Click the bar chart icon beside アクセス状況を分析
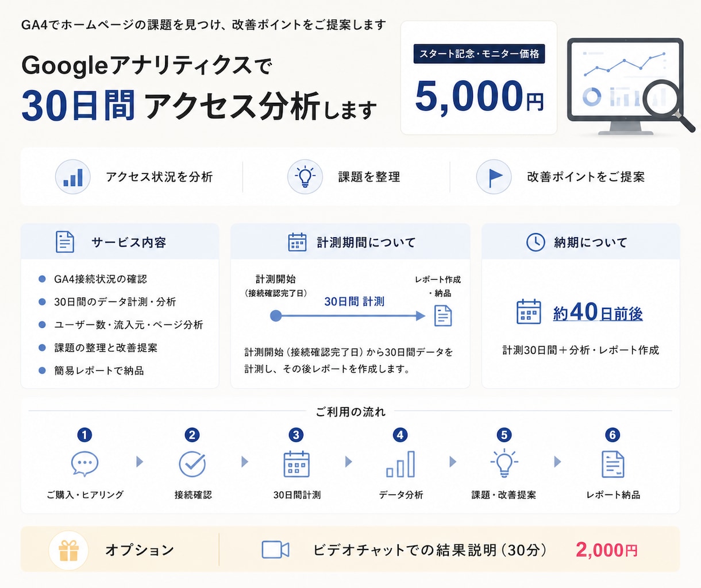The height and width of the screenshot is (588, 701). point(72,177)
